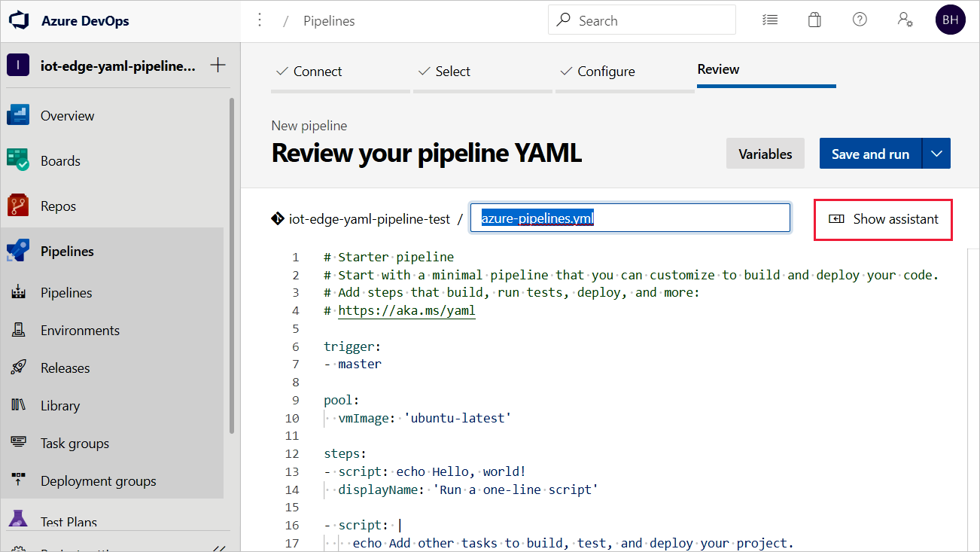Open Deployment groups
The image size is (980, 552).
coord(98,480)
